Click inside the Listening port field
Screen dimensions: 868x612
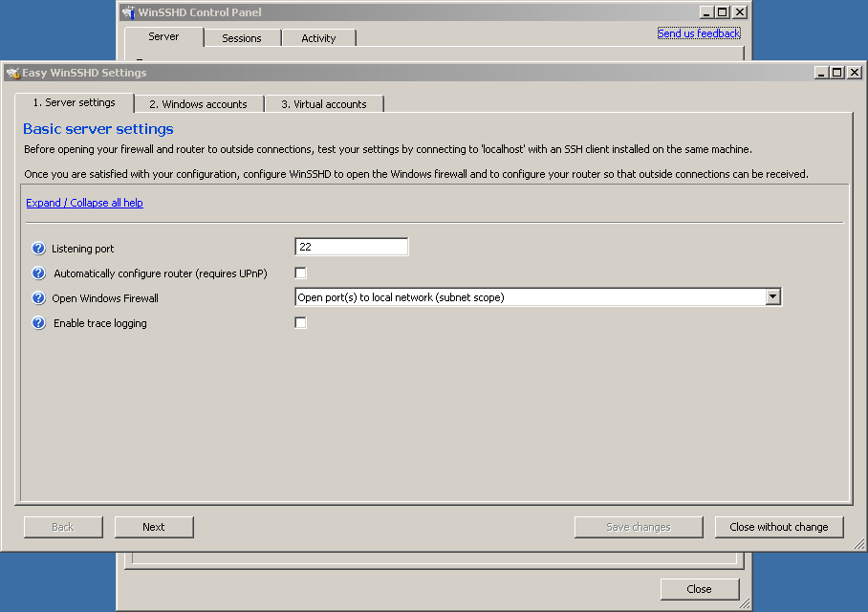click(x=351, y=246)
